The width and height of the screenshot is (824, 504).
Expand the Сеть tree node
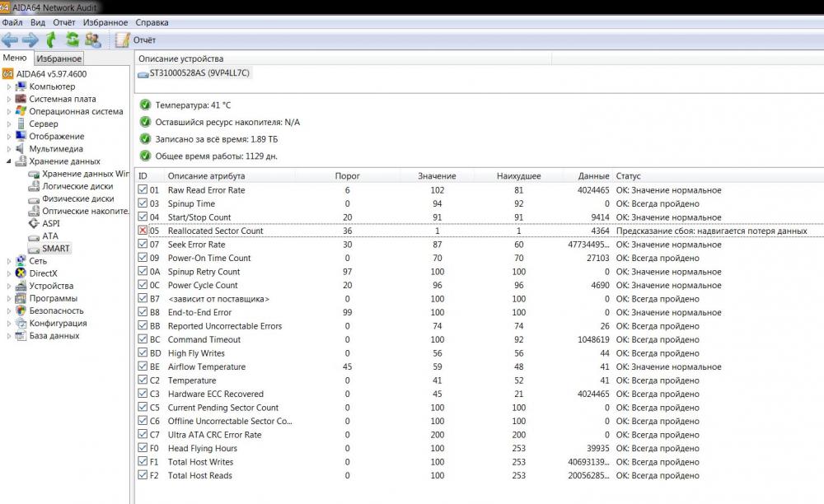coord(8,261)
